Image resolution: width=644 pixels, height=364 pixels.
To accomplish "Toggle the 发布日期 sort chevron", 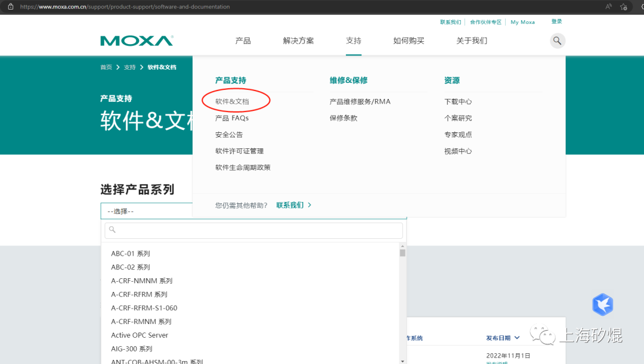I will coord(516,338).
